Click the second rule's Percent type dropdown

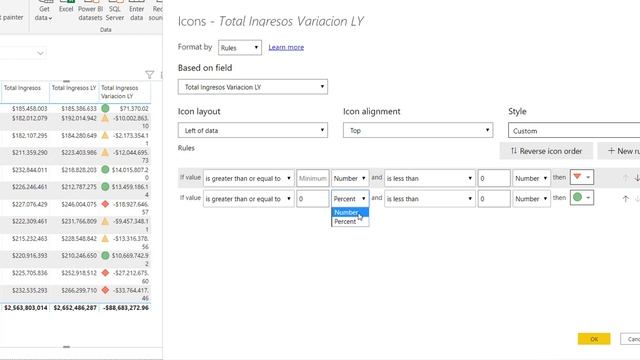coord(350,199)
